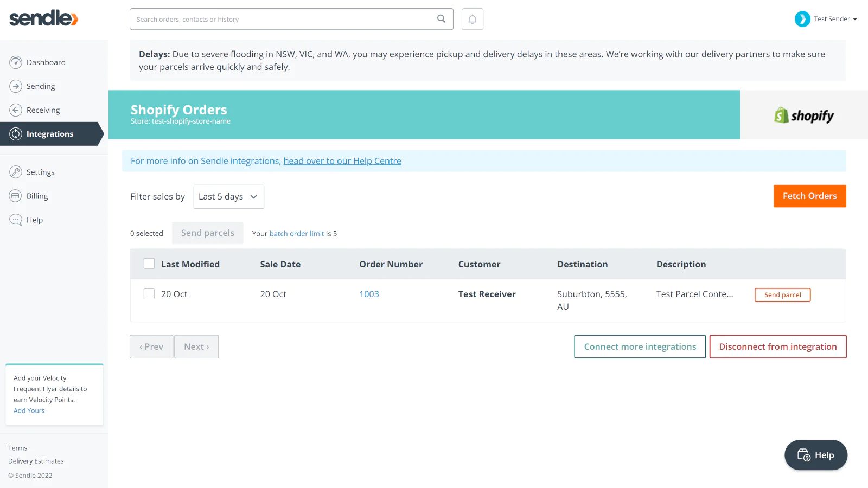
Task: Click Connect more integrations
Action: click(640, 346)
